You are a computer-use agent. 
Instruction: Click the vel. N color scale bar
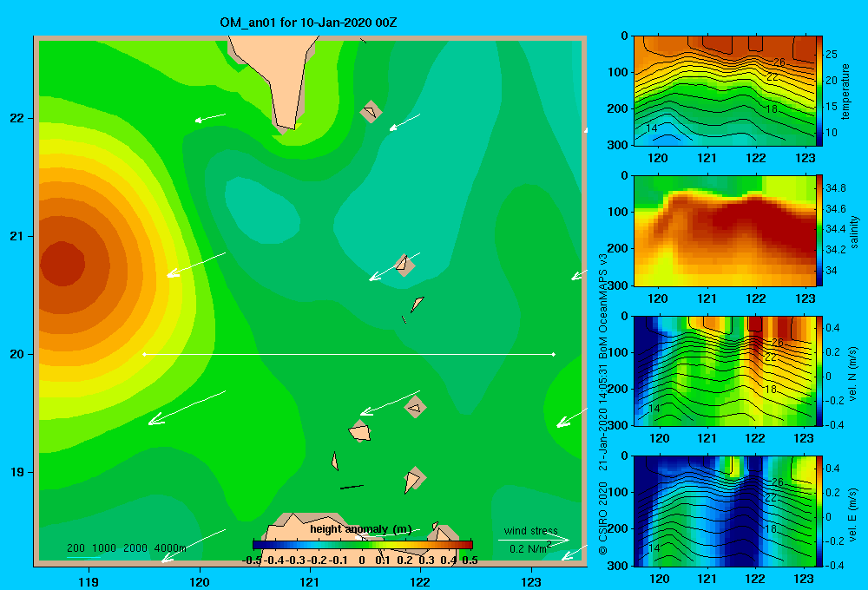click(819, 370)
